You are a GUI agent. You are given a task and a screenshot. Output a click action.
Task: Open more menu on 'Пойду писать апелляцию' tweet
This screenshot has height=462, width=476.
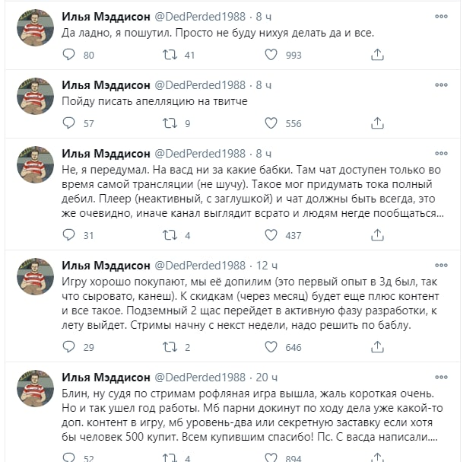coord(441,84)
